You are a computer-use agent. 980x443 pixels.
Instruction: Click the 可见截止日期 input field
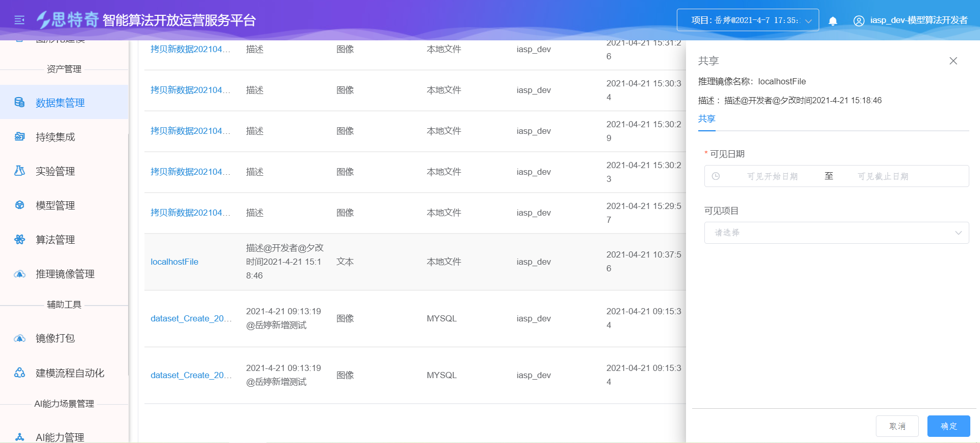click(x=883, y=176)
